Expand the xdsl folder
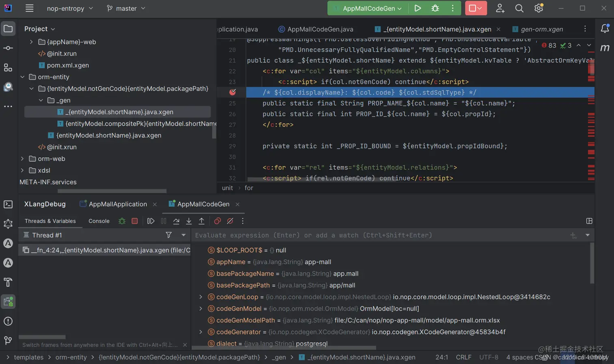614x364 pixels. (22, 170)
